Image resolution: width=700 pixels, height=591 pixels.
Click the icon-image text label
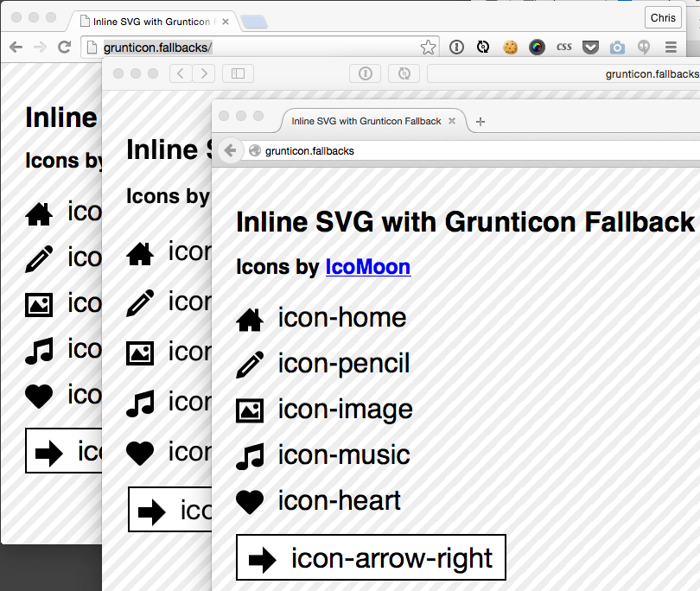coord(345,410)
